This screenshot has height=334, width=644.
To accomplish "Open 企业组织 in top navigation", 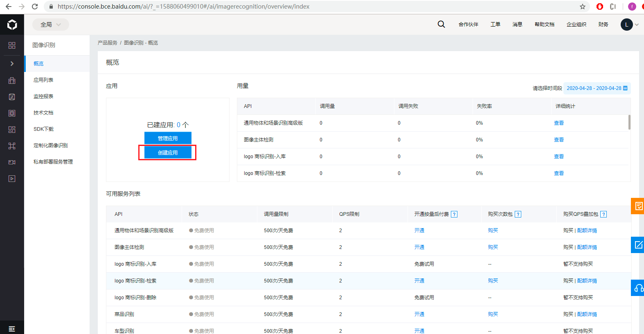I will click(x=576, y=25).
